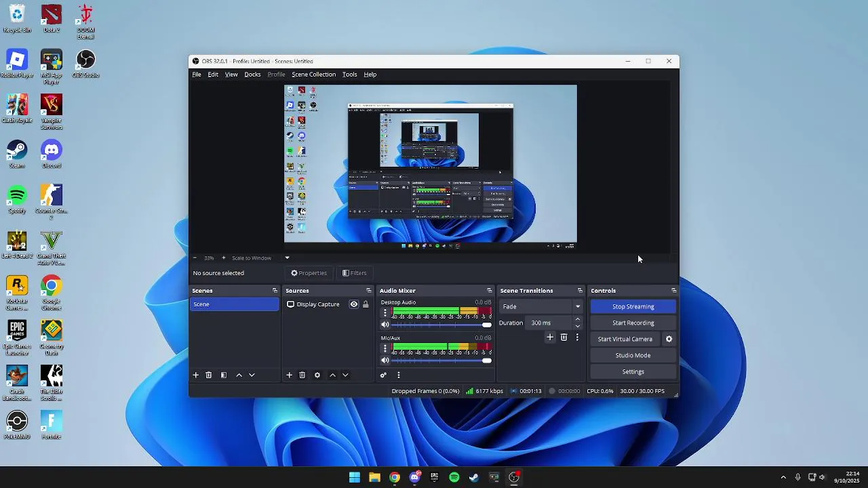
Task: Pop out the Scene Transitions dock
Action: point(580,291)
